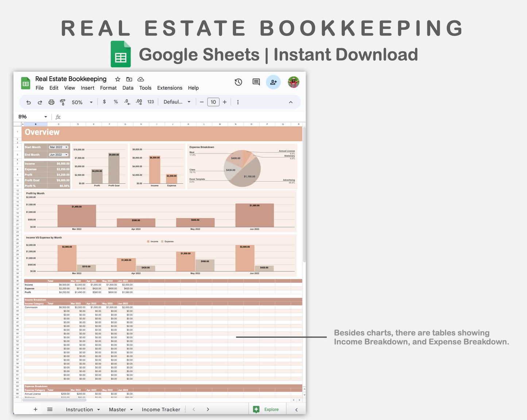Open the Data menu

(128, 88)
